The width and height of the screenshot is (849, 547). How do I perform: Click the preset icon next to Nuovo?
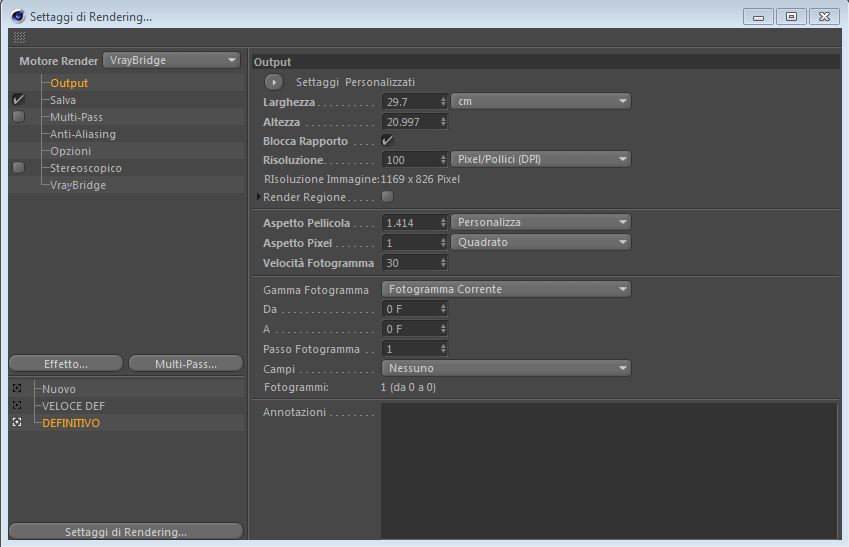point(17,388)
